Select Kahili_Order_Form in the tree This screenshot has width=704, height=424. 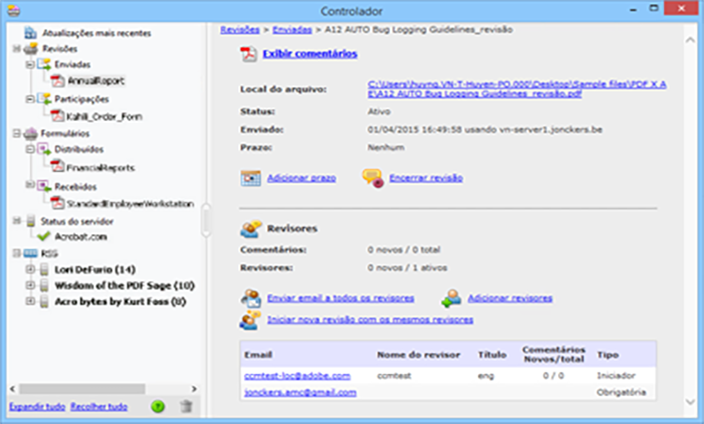tap(104, 117)
